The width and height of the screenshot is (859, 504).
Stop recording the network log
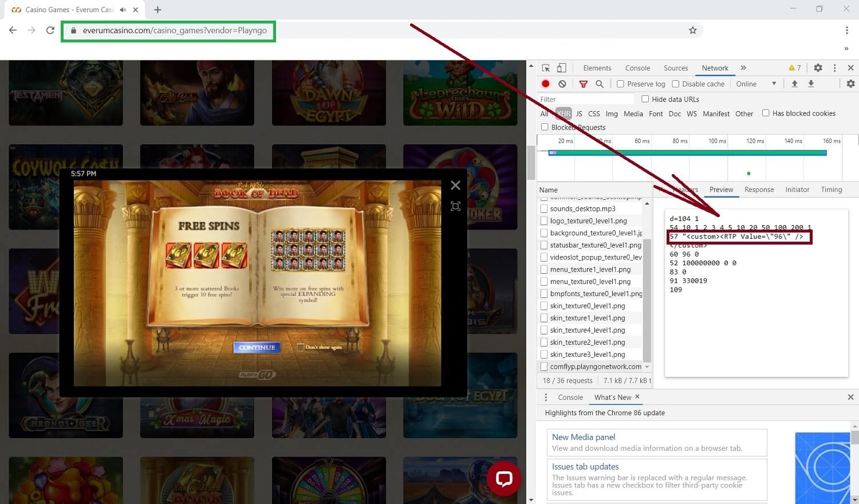(546, 84)
